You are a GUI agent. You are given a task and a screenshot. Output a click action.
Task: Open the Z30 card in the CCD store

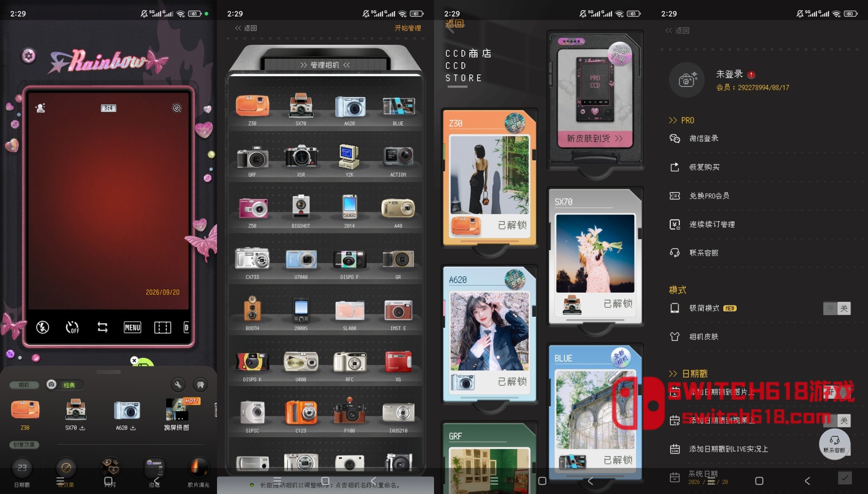tap(489, 178)
